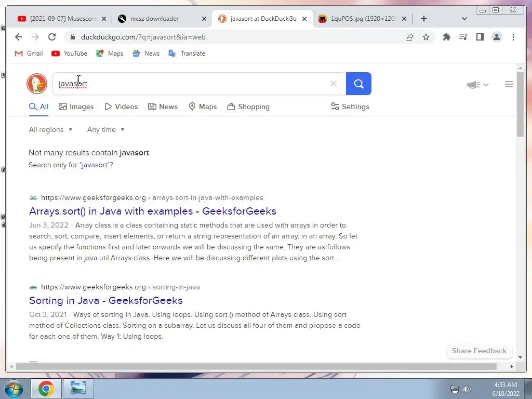The image size is (532, 399).
Task: Click the volume speaker tray icon
Action: [x=467, y=389]
